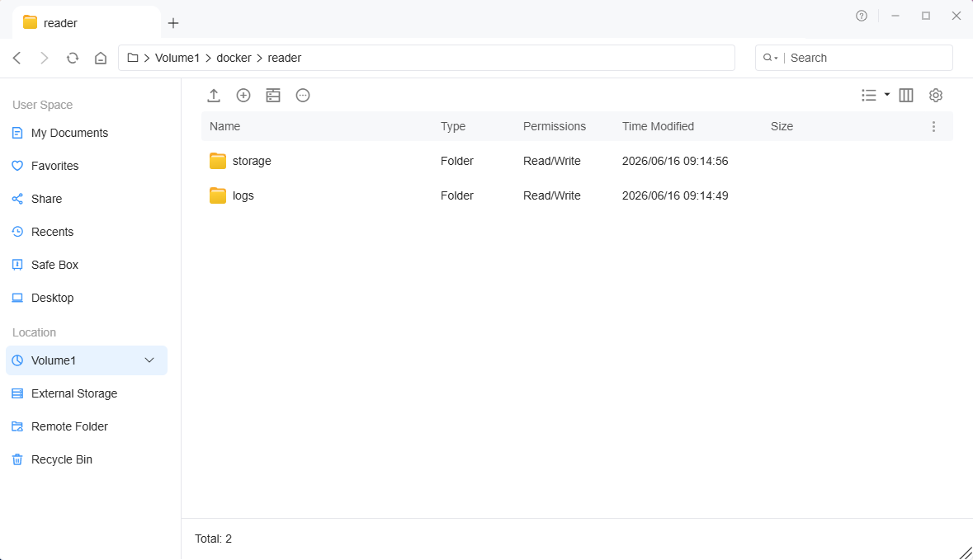This screenshot has width=973, height=560.
Task: Open file manager settings gear
Action: tap(936, 95)
